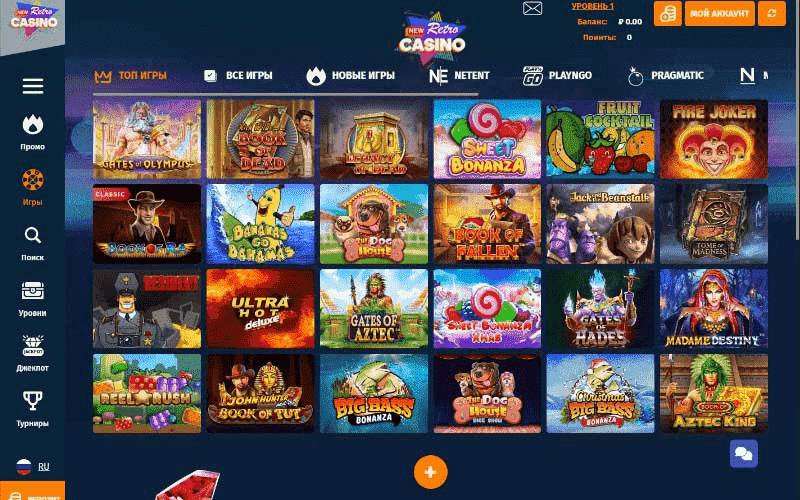The image size is (800, 500).
Task: Click the page vertical scrollbar
Action: 797,120
